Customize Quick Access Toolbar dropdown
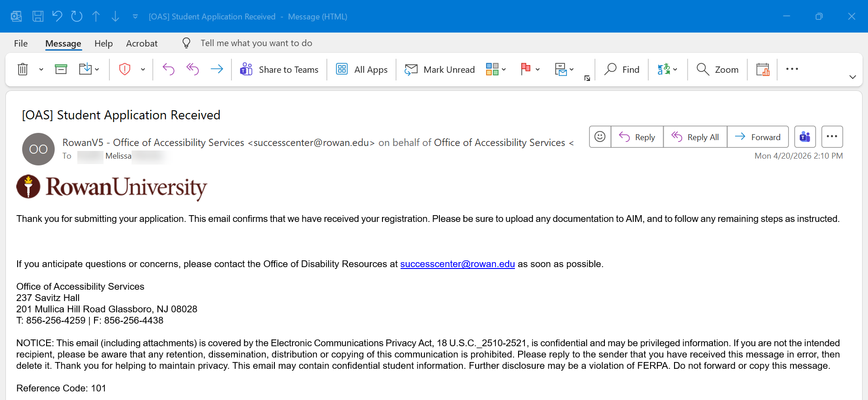Viewport: 868px width, 400px height. pos(135,17)
